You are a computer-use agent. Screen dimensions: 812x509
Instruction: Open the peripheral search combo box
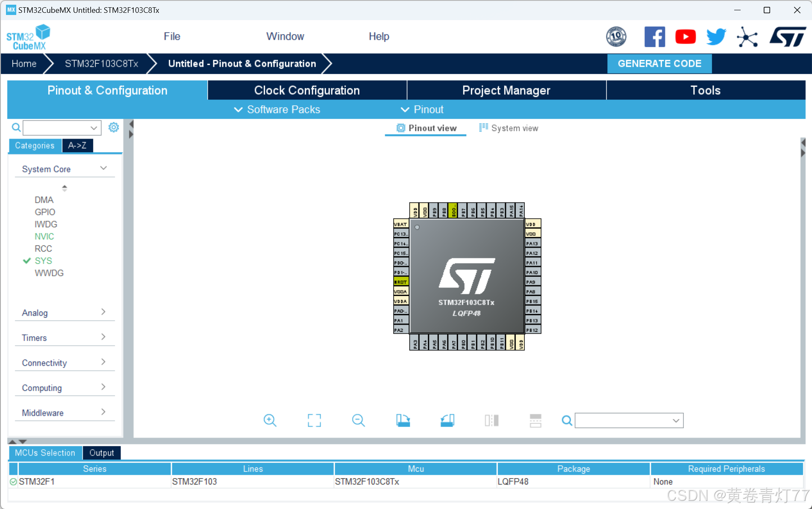pyautogui.click(x=62, y=127)
